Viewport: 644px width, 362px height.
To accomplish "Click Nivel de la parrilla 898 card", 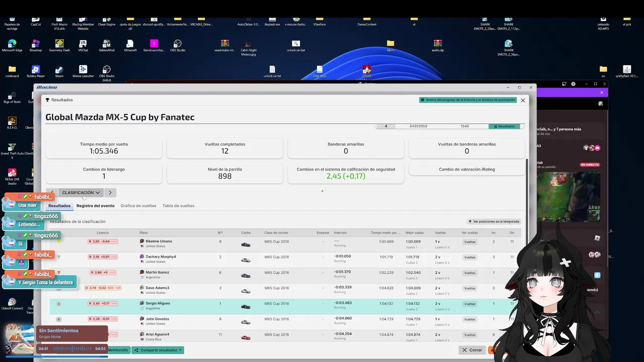I will 224,173.
